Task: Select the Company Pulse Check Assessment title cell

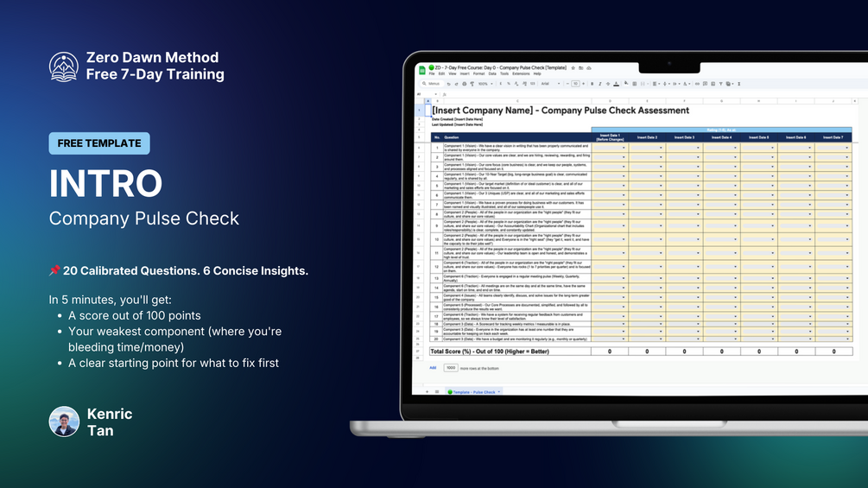Action: tap(561, 111)
